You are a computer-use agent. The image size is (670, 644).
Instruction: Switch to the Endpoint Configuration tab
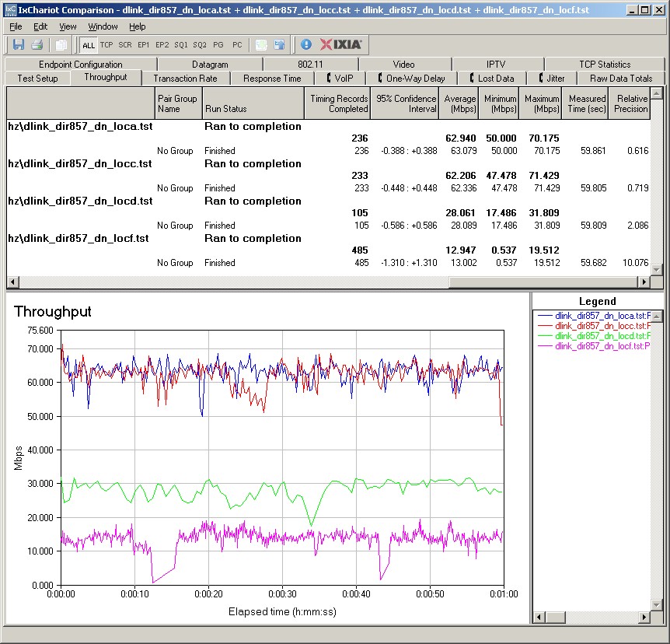(81, 64)
